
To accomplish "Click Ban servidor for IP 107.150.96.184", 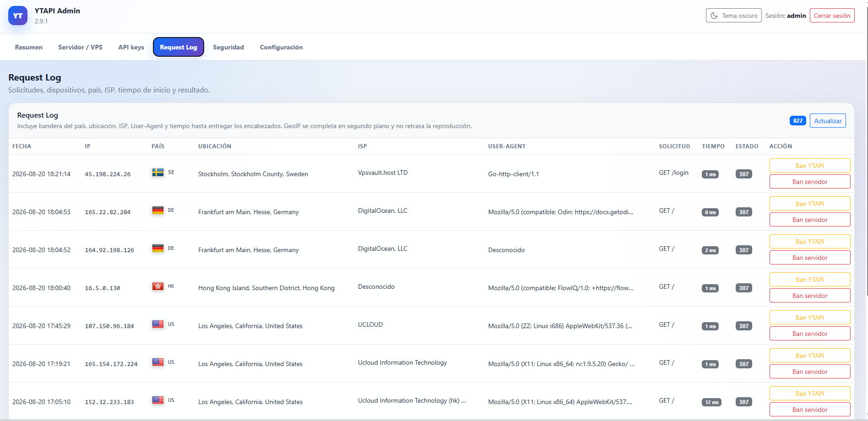I will [810, 334].
